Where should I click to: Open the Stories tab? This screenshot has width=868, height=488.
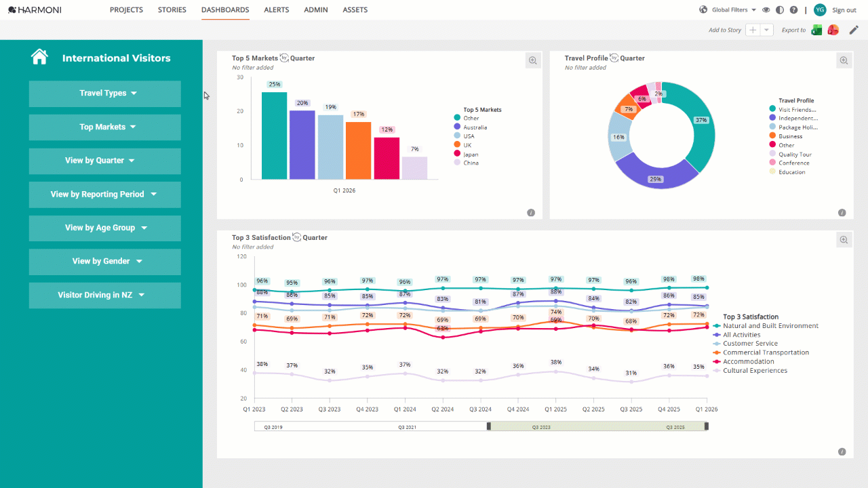click(172, 9)
